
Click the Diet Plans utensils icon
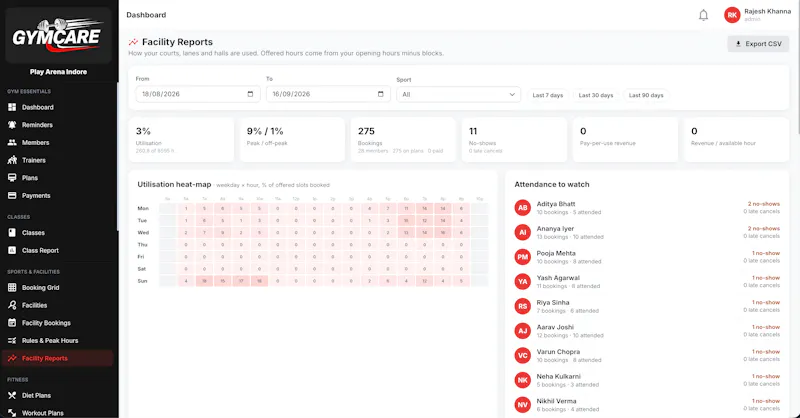click(x=12, y=395)
